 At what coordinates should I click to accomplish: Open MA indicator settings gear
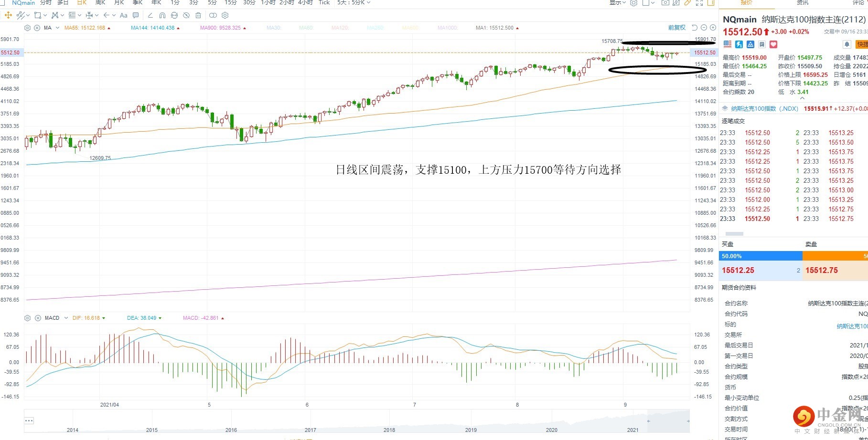point(27,28)
